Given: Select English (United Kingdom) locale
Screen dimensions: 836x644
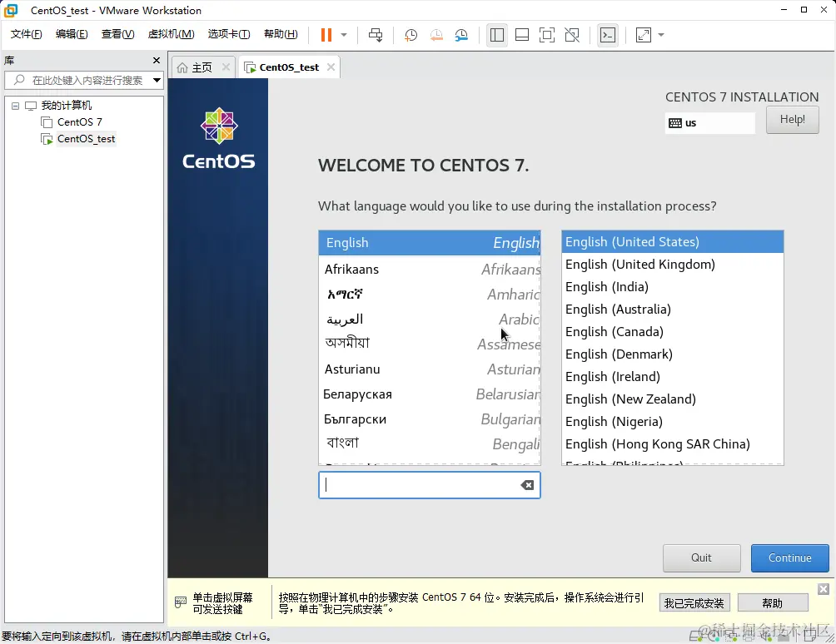Looking at the screenshot, I should tap(639, 264).
